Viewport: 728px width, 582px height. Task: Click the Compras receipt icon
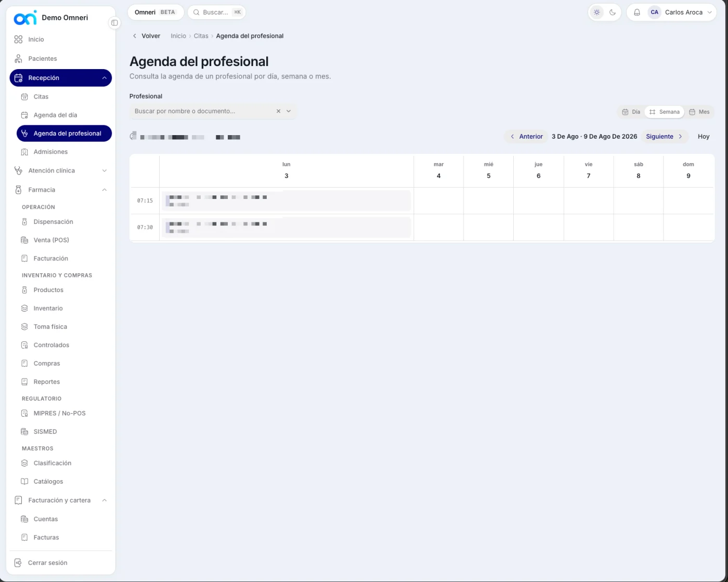pos(24,363)
